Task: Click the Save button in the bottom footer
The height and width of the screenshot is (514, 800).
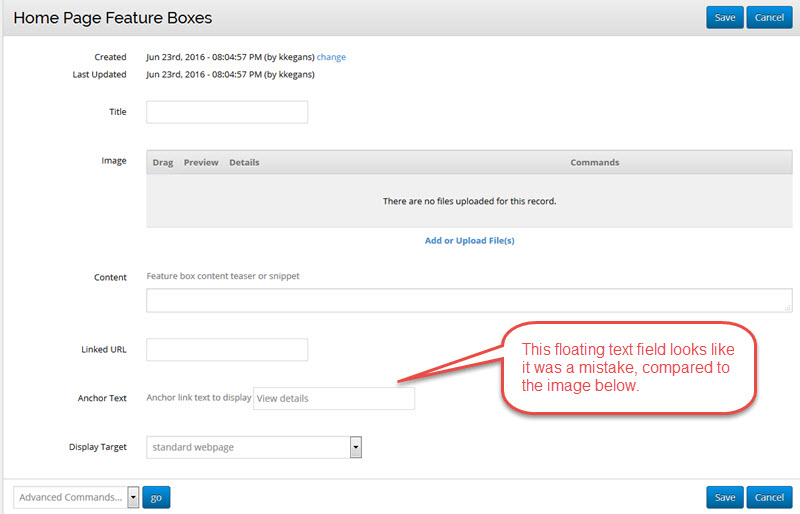Action: (x=724, y=497)
